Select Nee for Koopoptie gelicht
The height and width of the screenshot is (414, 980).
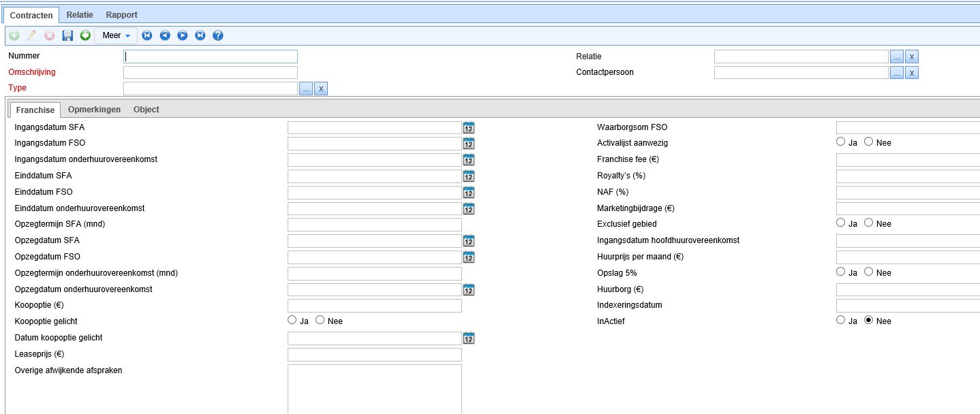320,320
